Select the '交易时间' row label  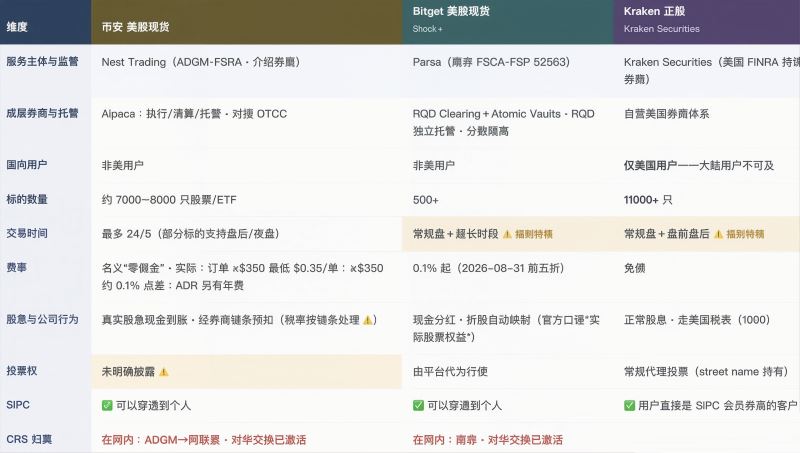[27, 233]
